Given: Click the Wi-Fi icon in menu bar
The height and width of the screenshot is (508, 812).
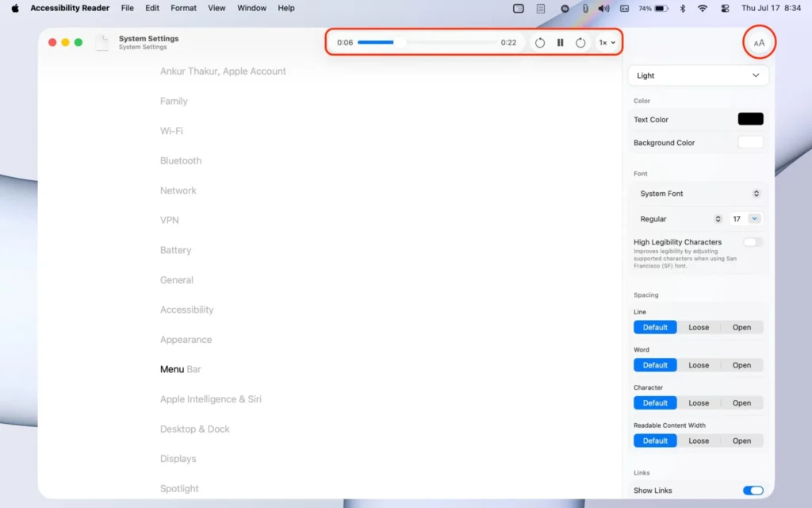Looking at the screenshot, I should click(x=703, y=8).
